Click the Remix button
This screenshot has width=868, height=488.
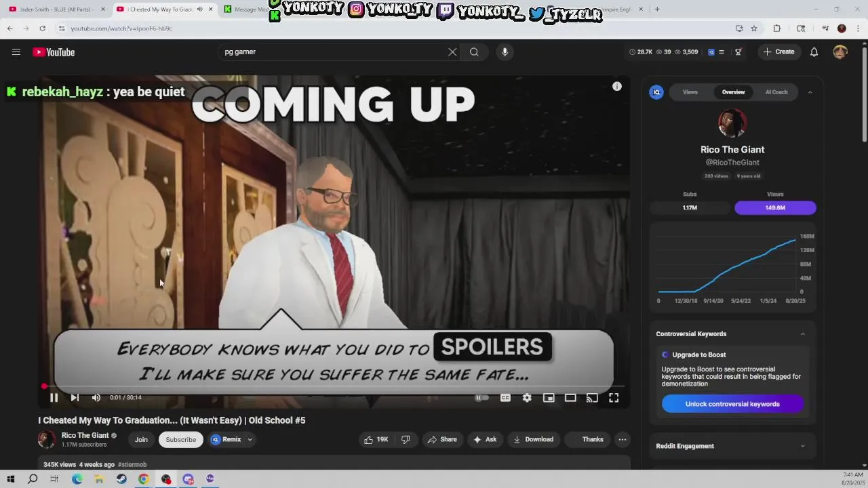(226, 439)
